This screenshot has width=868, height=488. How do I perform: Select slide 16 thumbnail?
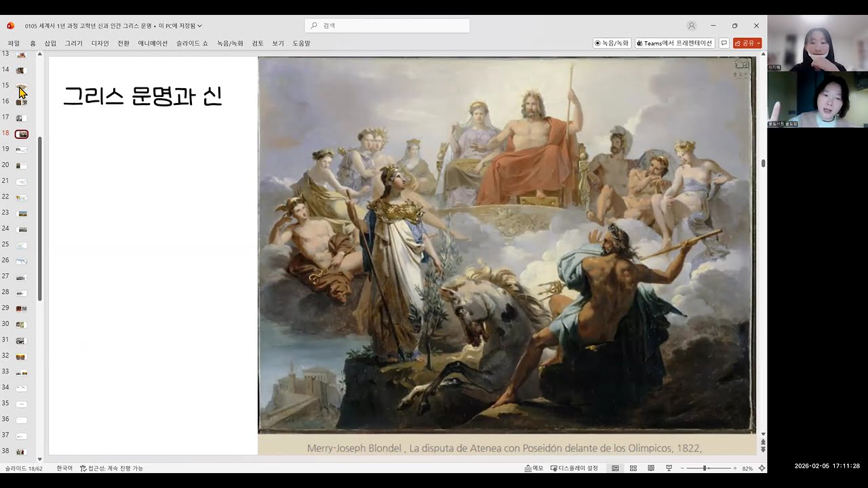coord(21,102)
